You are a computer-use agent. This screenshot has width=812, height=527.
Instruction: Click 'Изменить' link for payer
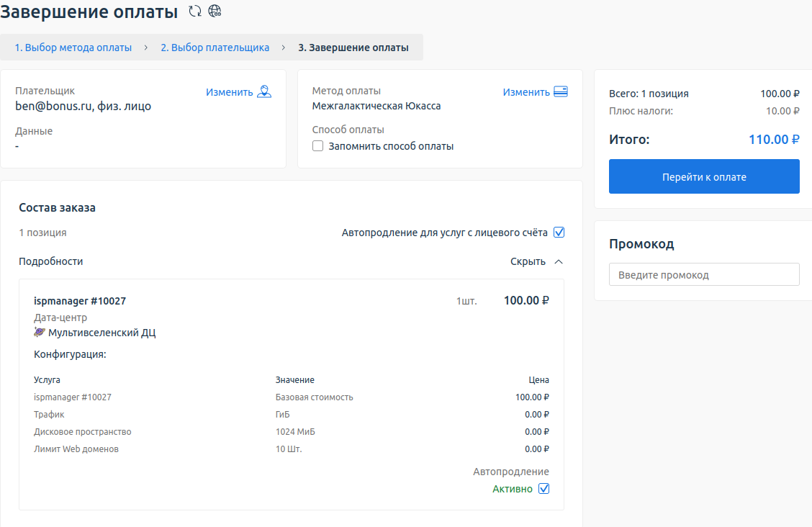(x=229, y=92)
